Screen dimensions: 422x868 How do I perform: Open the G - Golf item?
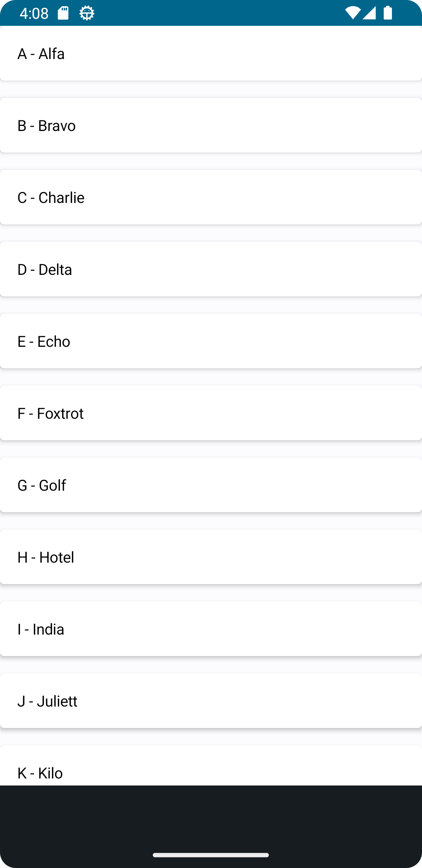pos(211,485)
